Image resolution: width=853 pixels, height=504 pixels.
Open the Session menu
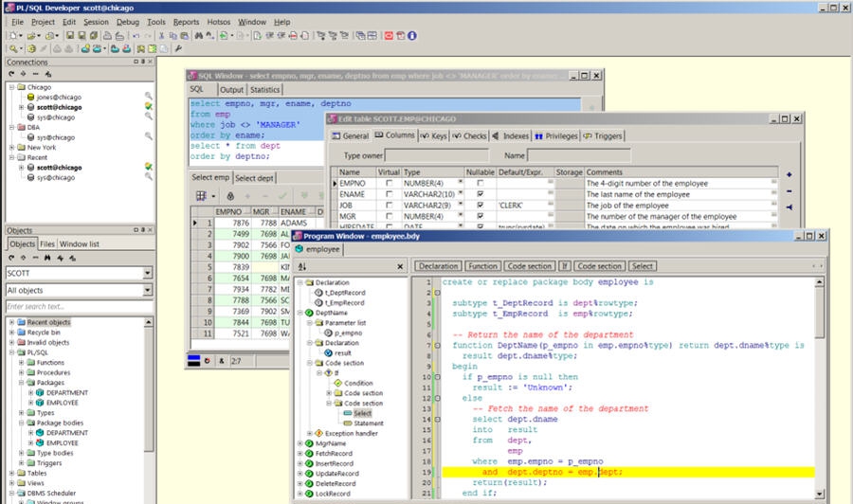(96, 21)
